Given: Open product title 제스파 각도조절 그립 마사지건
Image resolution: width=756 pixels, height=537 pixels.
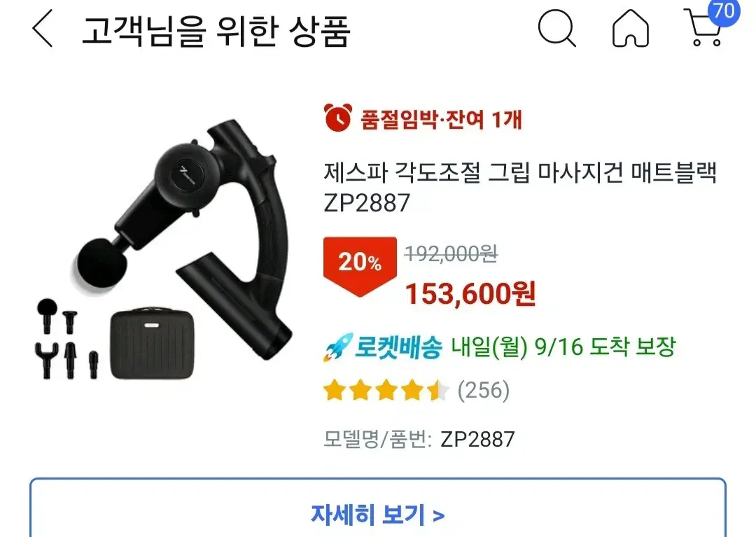Looking at the screenshot, I should pyautogui.click(x=519, y=187).
